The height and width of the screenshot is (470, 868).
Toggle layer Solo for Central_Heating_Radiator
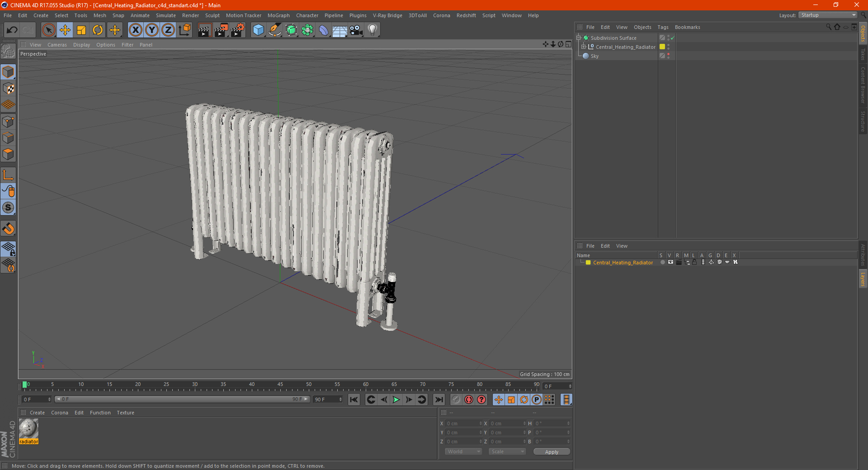tap(662, 262)
